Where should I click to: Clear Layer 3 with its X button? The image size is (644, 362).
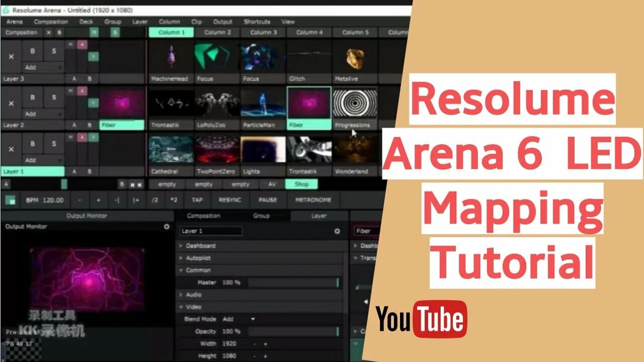tap(11, 57)
